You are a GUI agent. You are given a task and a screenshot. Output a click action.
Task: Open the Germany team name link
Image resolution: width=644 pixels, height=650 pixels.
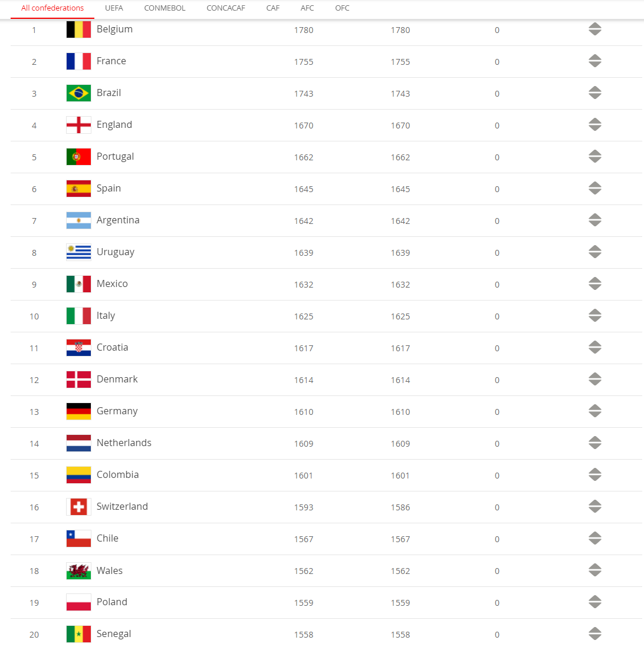(117, 411)
